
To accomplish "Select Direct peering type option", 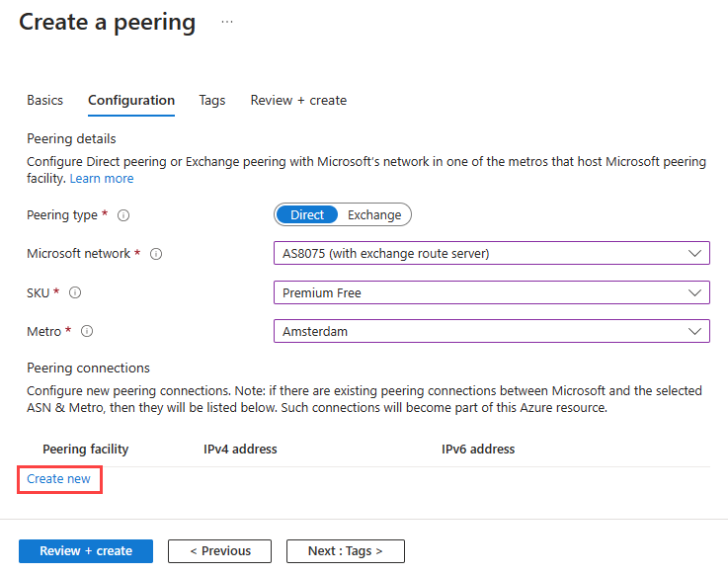I will pos(307,214).
